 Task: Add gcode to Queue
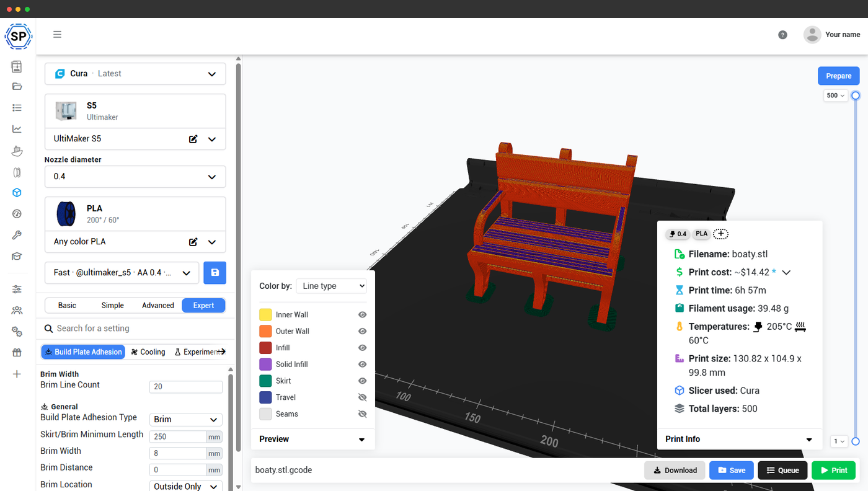[782, 471]
